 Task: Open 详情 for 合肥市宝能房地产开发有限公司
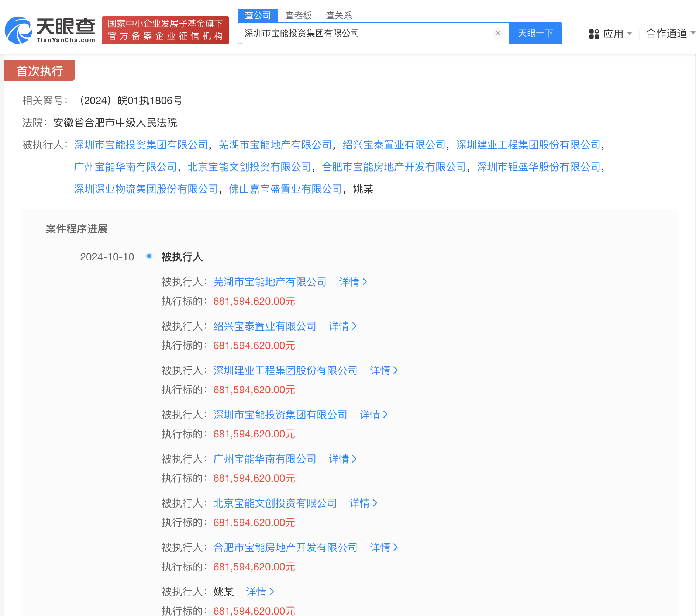coord(384,548)
